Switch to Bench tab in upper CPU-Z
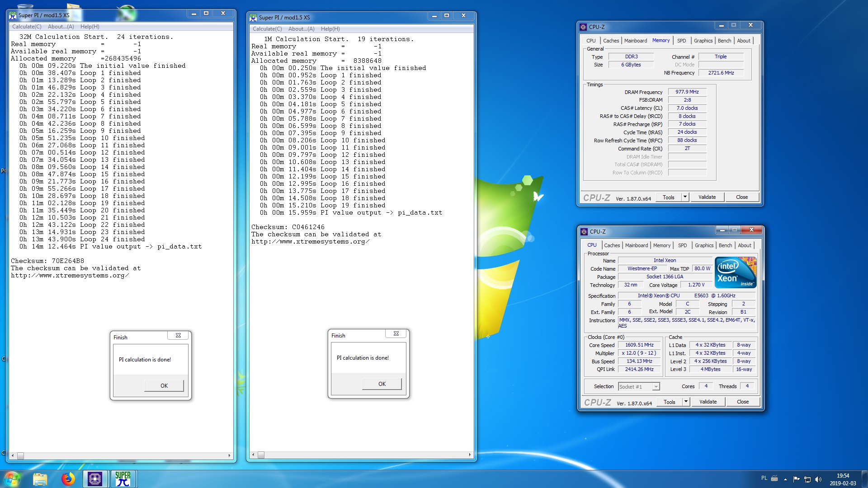Image resolution: width=868 pixels, height=488 pixels. pyautogui.click(x=724, y=41)
